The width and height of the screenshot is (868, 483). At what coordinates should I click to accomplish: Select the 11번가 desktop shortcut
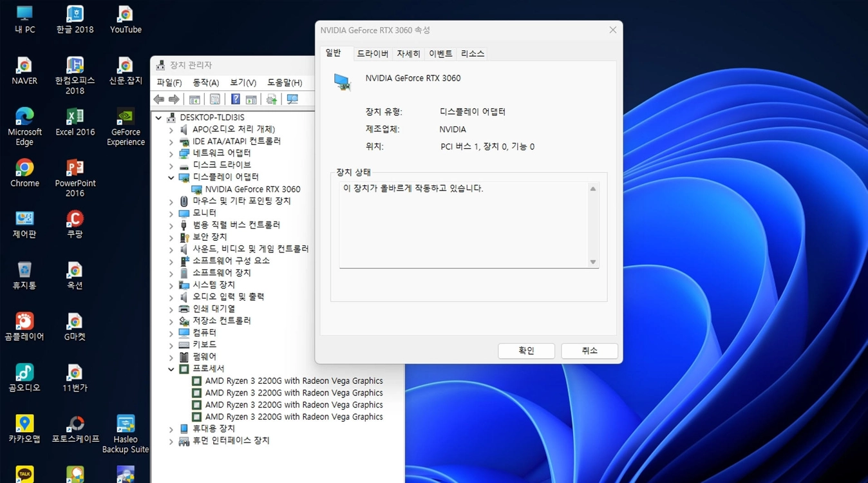click(x=75, y=377)
